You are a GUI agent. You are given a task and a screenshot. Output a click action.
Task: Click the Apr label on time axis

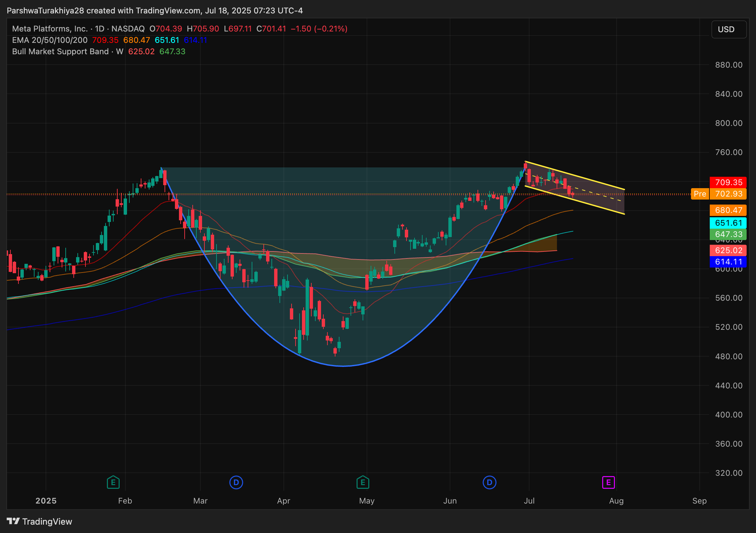point(283,501)
